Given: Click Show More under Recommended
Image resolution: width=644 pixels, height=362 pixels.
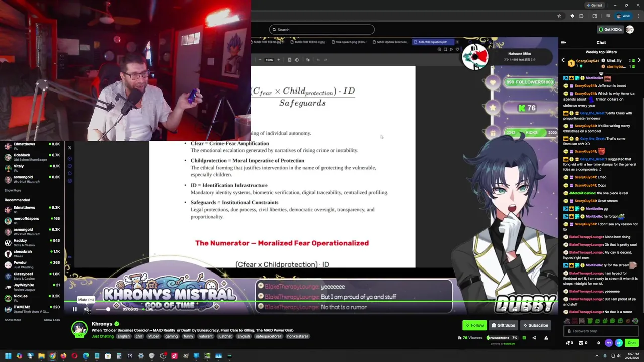Looking at the screenshot, I should coord(13,320).
